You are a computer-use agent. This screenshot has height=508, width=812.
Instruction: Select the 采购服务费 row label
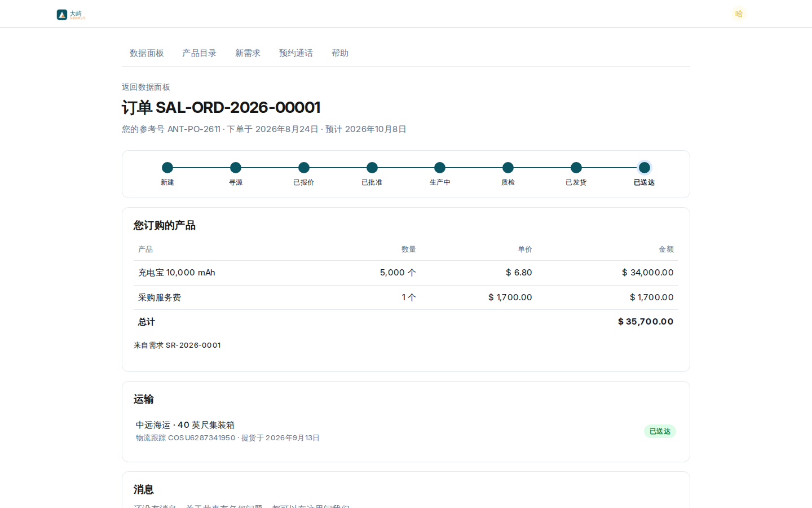tap(160, 297)
